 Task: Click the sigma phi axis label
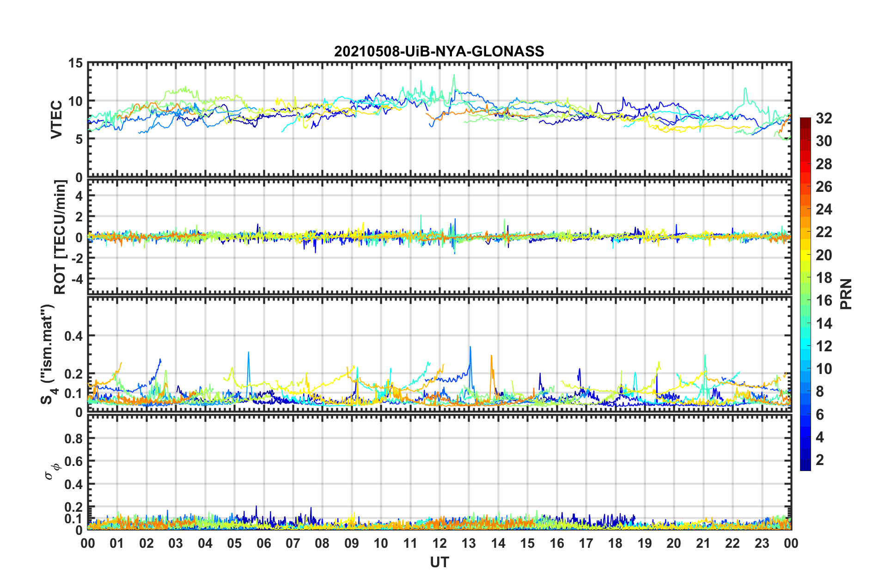(x=52, y=472)
